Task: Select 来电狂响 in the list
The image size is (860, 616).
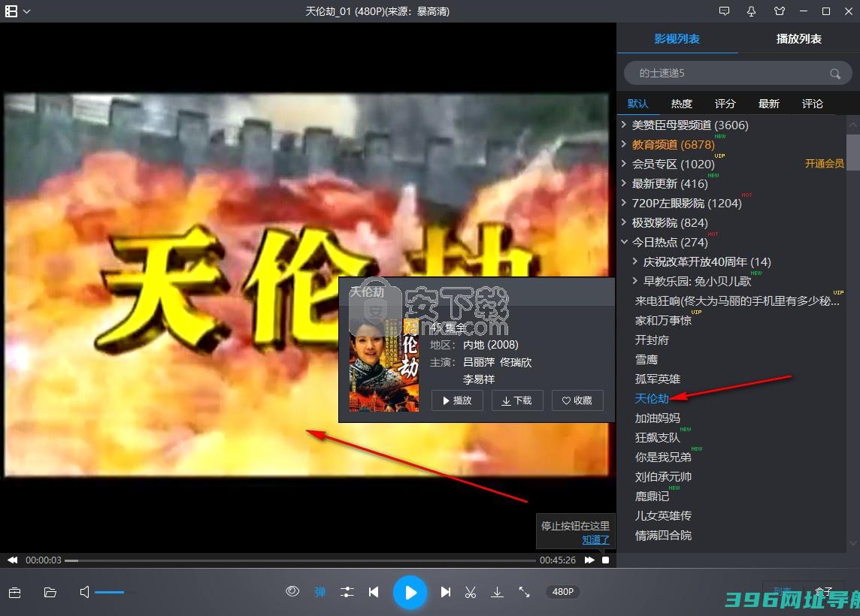Action: pyautogui.click(x=737, y=301)
